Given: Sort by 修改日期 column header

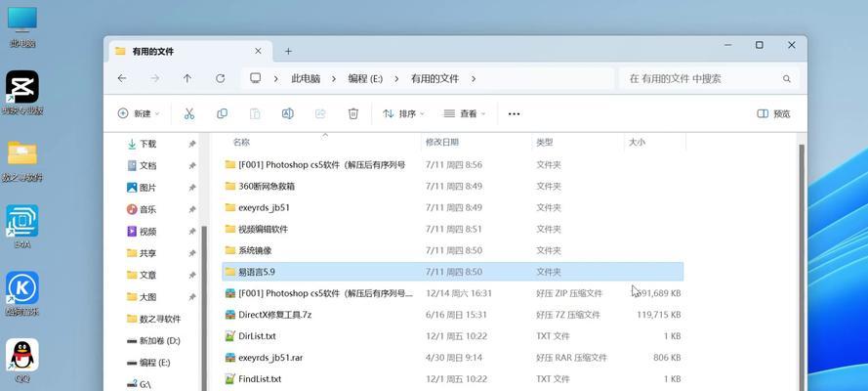Looking at the screenshot, I should [441, 143].
